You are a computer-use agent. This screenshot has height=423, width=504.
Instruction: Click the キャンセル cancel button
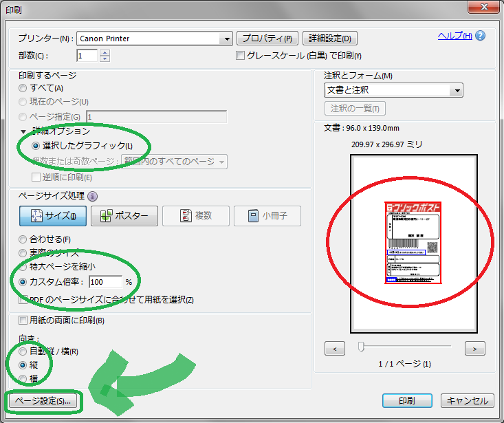click(x=468, y=401)
